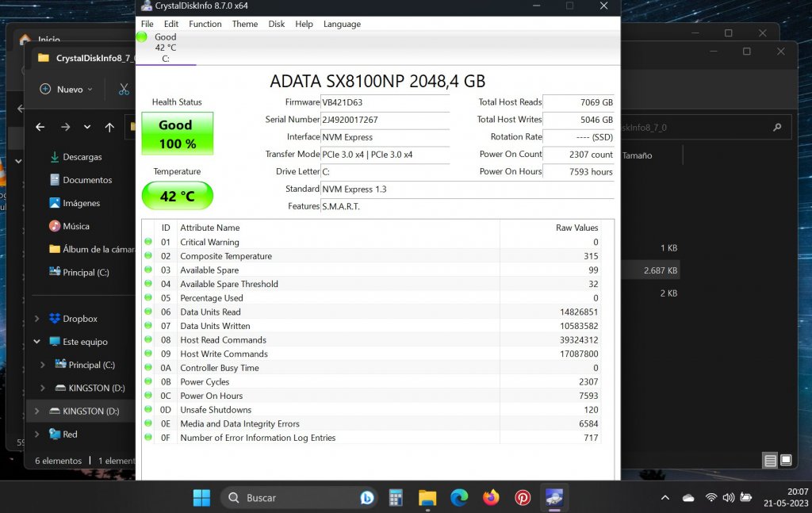
Task: Select the Unsafe Shutdowns row
Action: [x=372, y=409]
